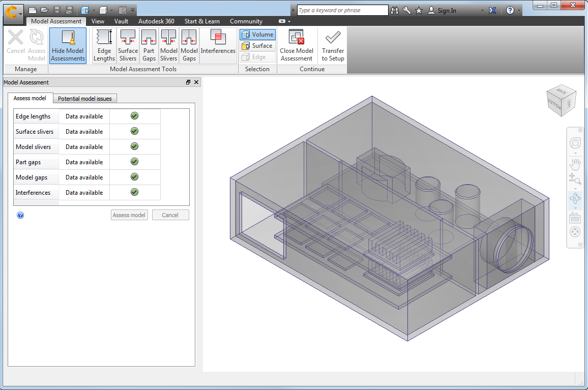Image resolution: width=588 pixels, height=390 pixels.
Task: Select the Edge lengths row
Action: [87, 116]
